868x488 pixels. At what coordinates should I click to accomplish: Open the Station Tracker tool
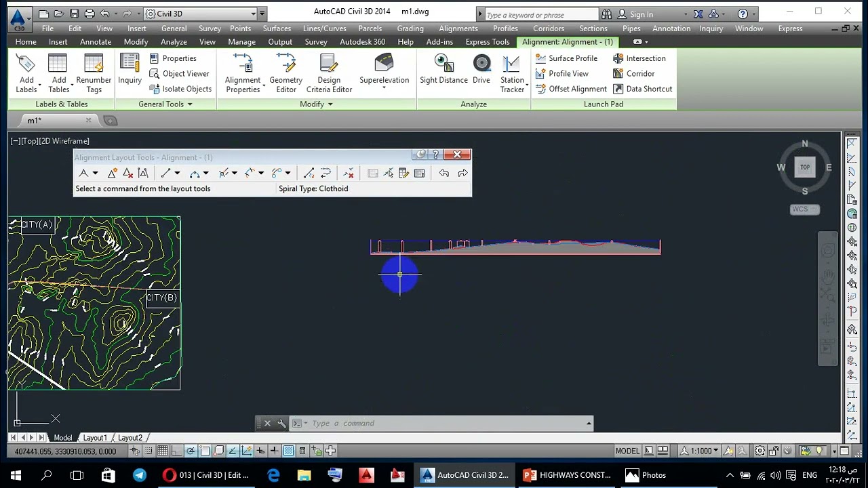(512, 74)
